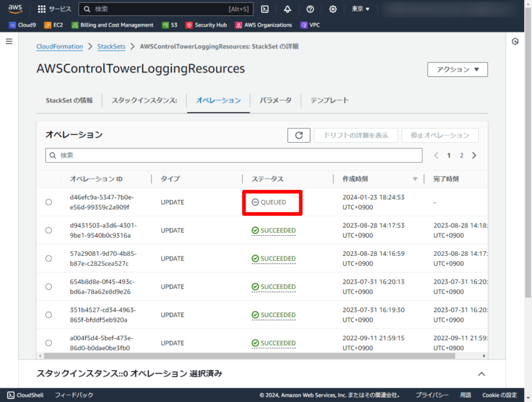Follow StackSets breadcrumb link
This screenshot has height=402, width=532.
pos(111,47)
